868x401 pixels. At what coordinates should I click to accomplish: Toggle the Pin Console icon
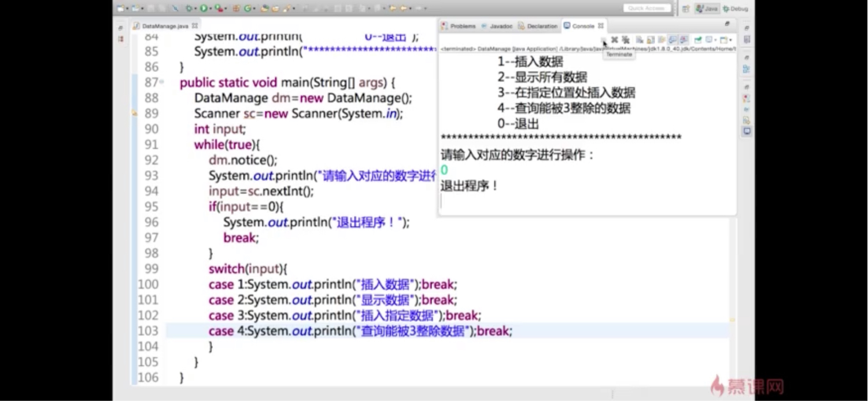point(698,40)
